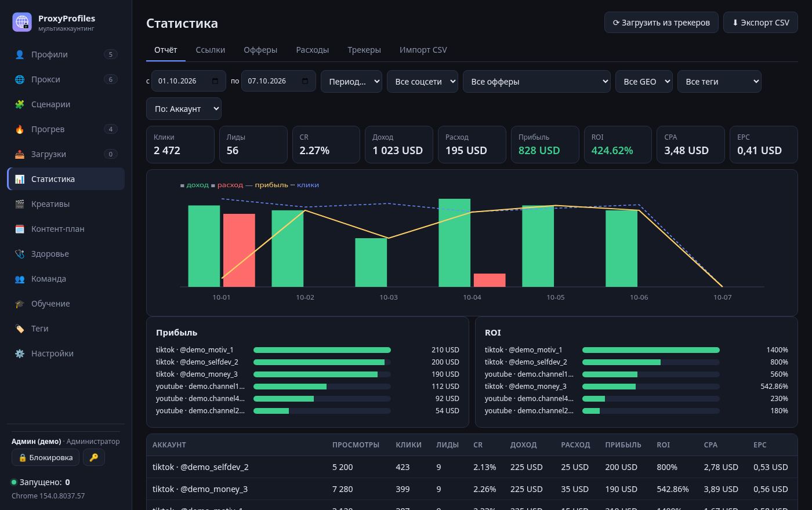
Task: Open calendar picker for the 07.10.2026 date
Action: pyautogui.click(x=305, y=81)
